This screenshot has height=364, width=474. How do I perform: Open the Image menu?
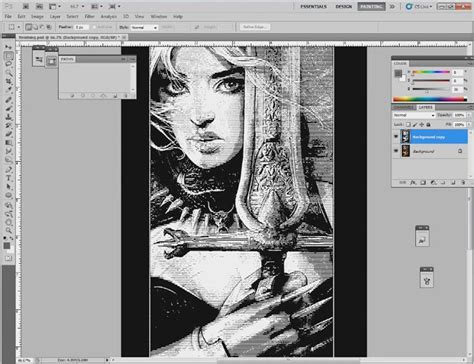(x=37, y=16)
